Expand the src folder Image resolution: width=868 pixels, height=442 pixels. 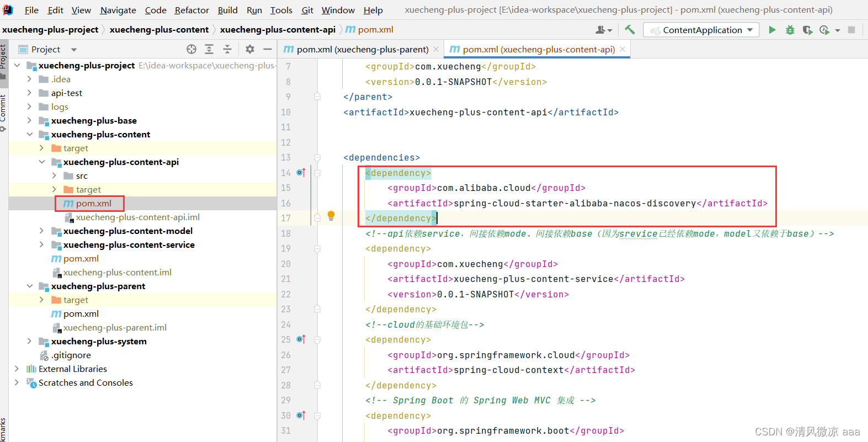54,175
